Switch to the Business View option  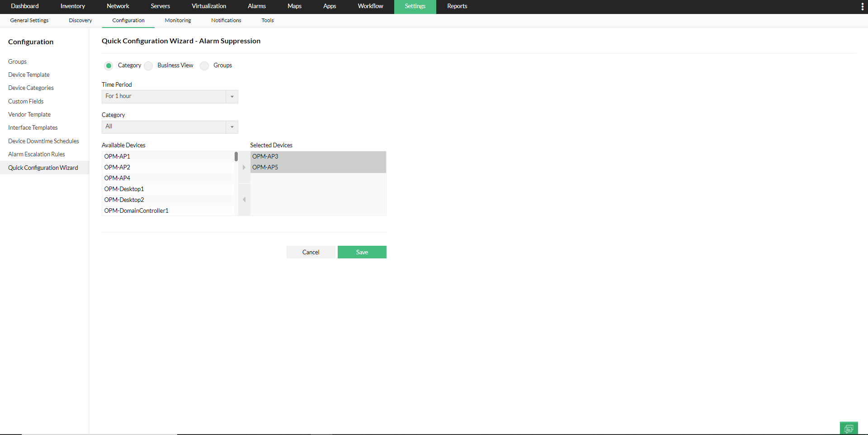(148, 65)
